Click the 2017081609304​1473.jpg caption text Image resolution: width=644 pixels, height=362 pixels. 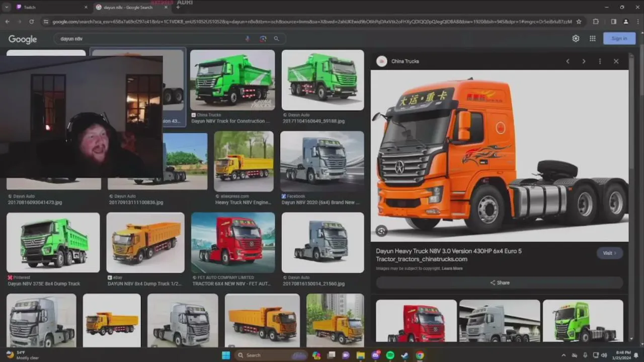click(35, 203)
